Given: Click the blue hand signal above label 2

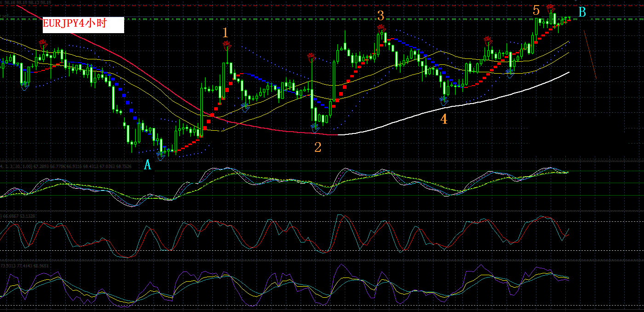Looking at the screenshot, I should coord(315,128).
